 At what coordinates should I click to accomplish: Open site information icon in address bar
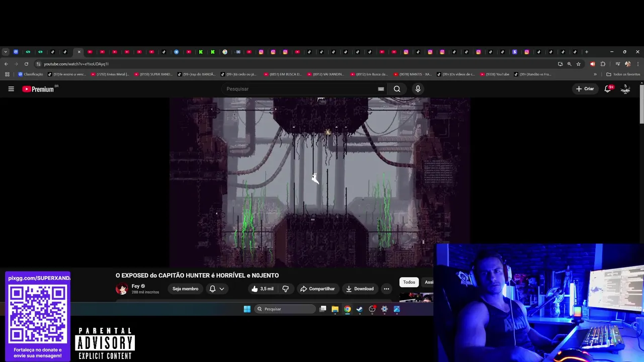click(x=38, y=64)
